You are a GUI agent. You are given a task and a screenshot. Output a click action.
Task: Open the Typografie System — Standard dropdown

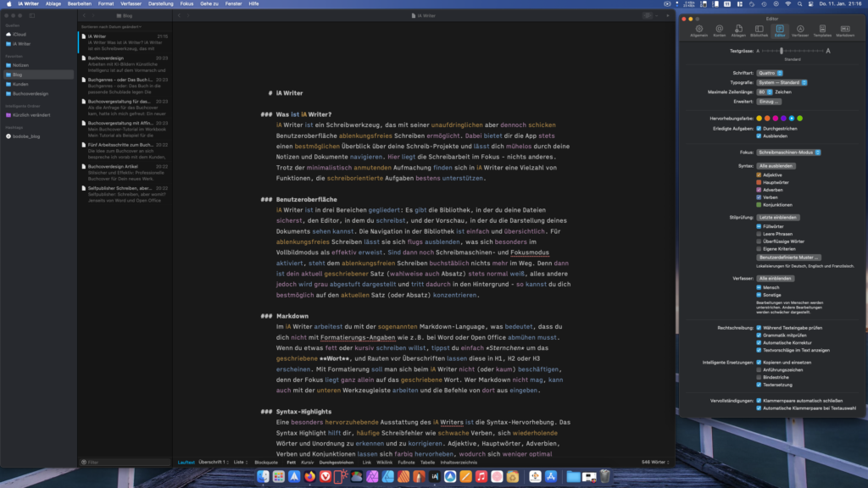(782, 82)
